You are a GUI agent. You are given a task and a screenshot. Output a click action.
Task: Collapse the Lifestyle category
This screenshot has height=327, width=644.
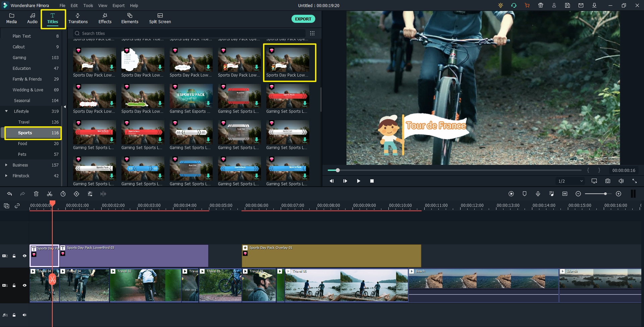point(6,111)
